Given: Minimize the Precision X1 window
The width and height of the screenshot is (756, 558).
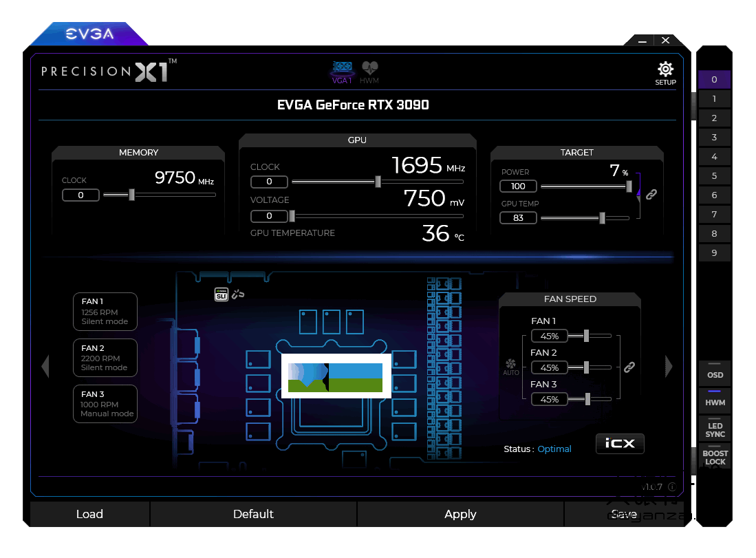Looking at the screenshot, I should [x=642, y=41].
